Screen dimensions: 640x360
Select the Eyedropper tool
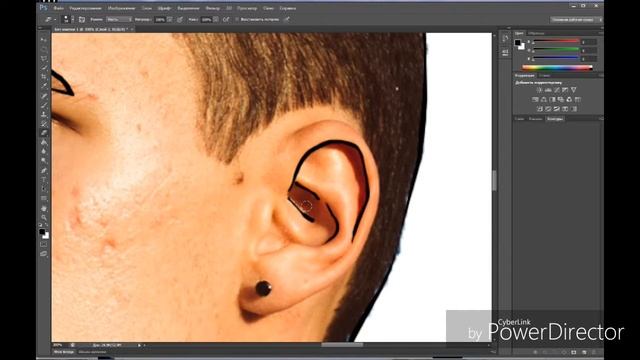click(44, 86)
